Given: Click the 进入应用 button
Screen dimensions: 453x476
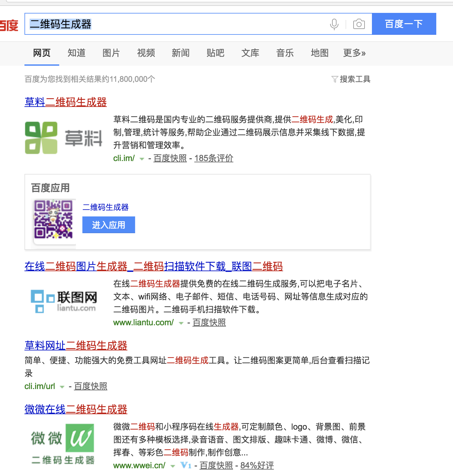Looking at the screenshot, I should (109, 225).
